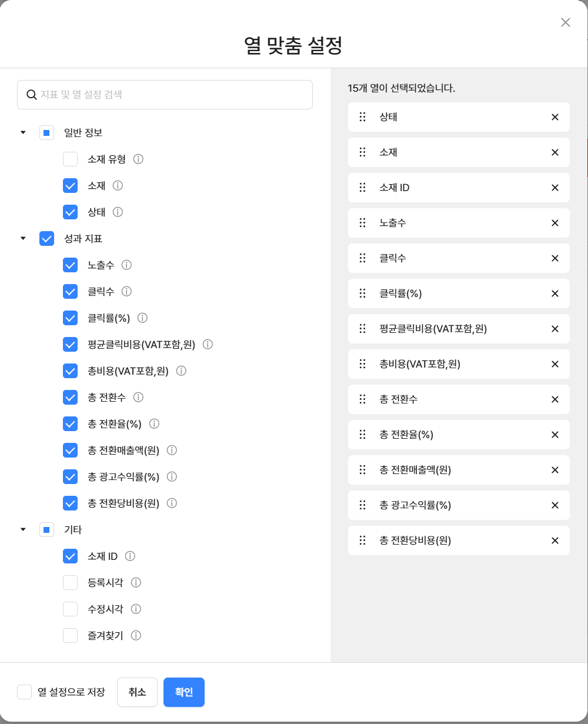Screen dimensions: 588x724
Task: Click the 취소 button
Action: (137, 692)
